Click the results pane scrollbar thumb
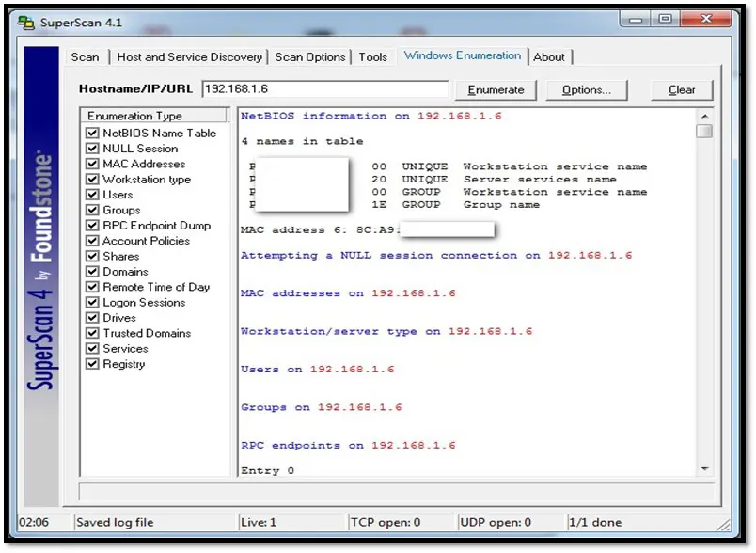 (x=704, y=132)
